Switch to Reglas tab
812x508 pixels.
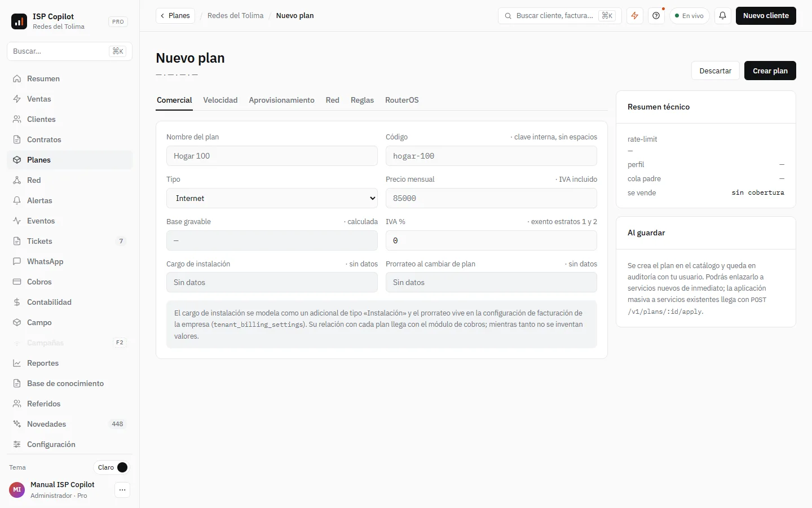pyautogui.click(x=362, y=100)
